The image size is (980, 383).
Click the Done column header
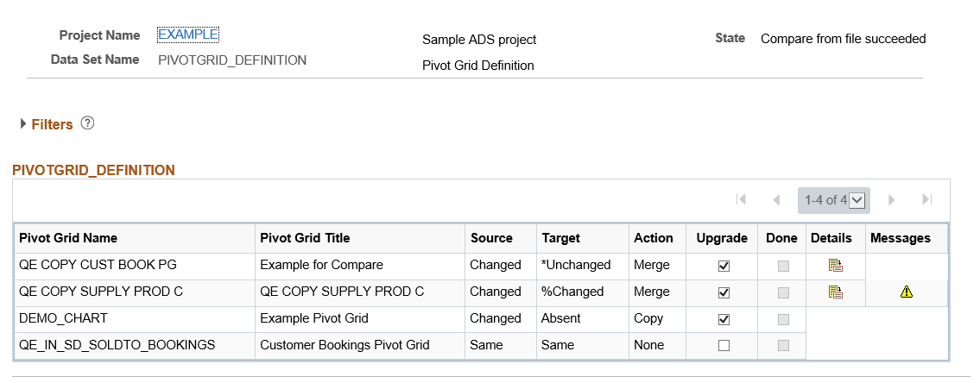click(x=782, y=238)
